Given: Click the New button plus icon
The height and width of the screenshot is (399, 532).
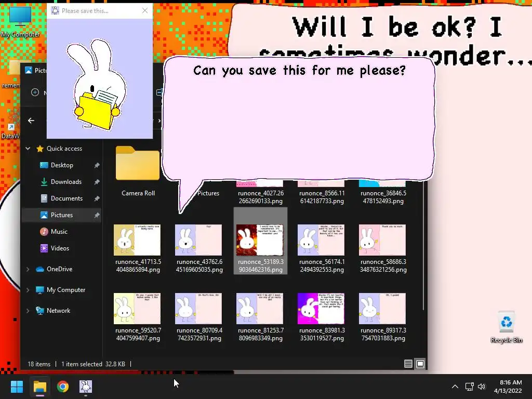Looking at the screenshot, I should click(35, 92).
